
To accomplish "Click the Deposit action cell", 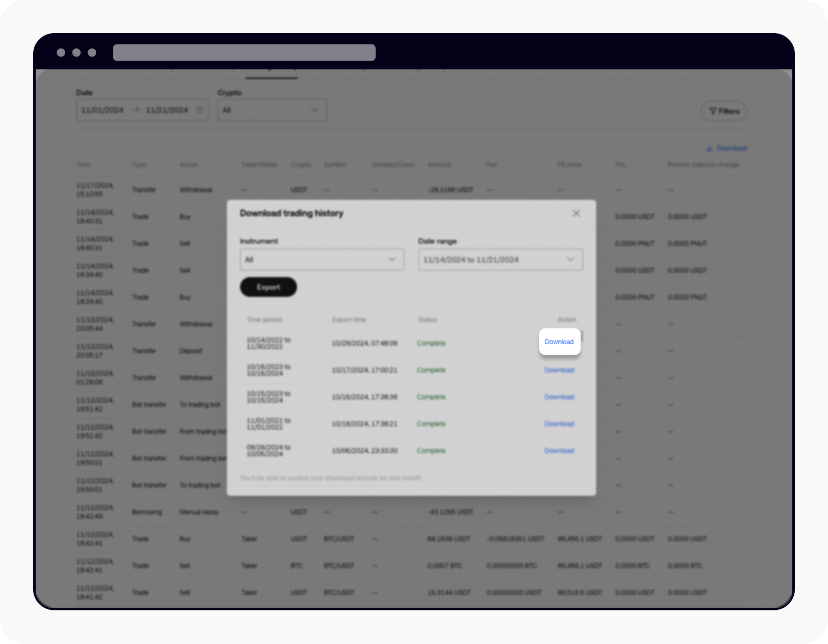I will (191, 351).
